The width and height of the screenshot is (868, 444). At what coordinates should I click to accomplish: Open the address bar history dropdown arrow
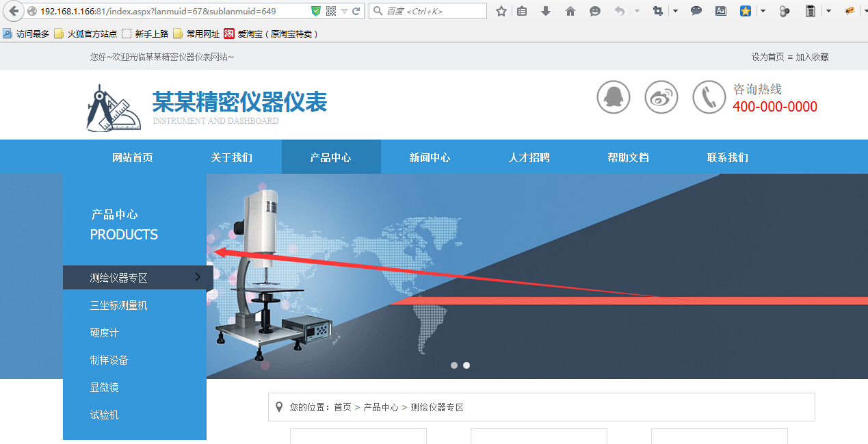[x=344, y=11]
